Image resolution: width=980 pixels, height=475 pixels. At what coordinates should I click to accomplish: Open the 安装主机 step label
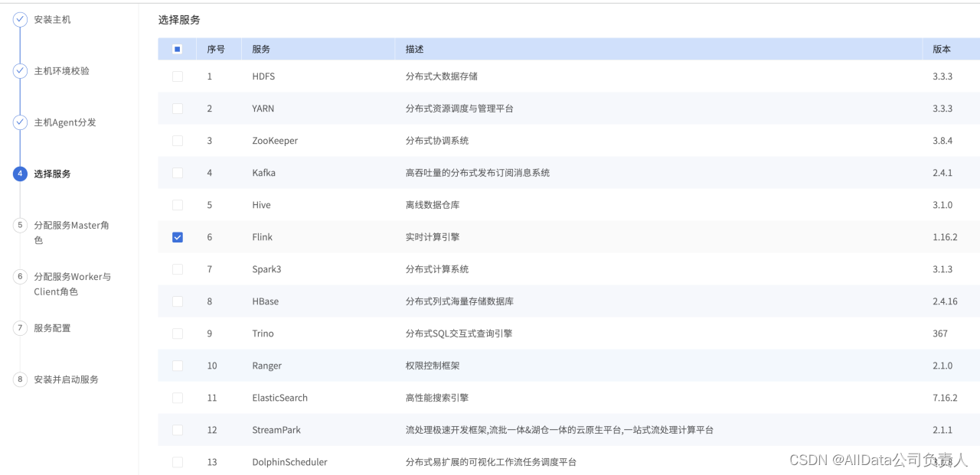click(x=52, y=20)
